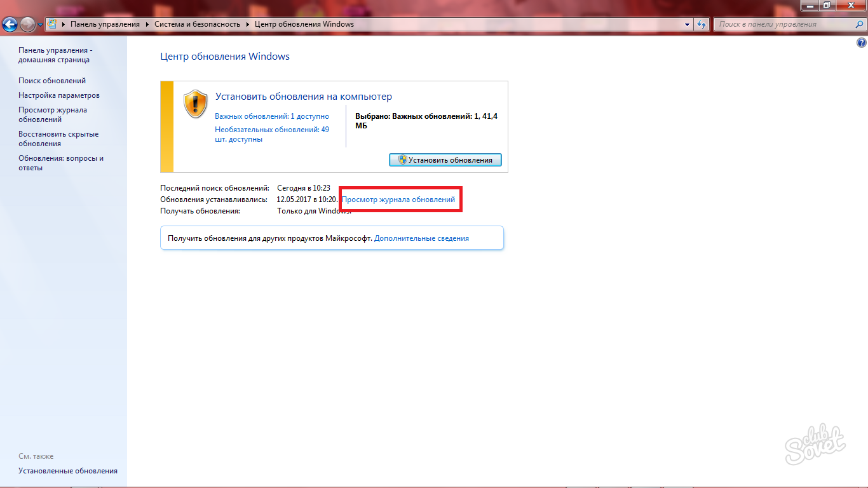This screenshot has height=488, width=868.
Task: Open Обновления: вопросы и ответы
Action: [61, 163]
